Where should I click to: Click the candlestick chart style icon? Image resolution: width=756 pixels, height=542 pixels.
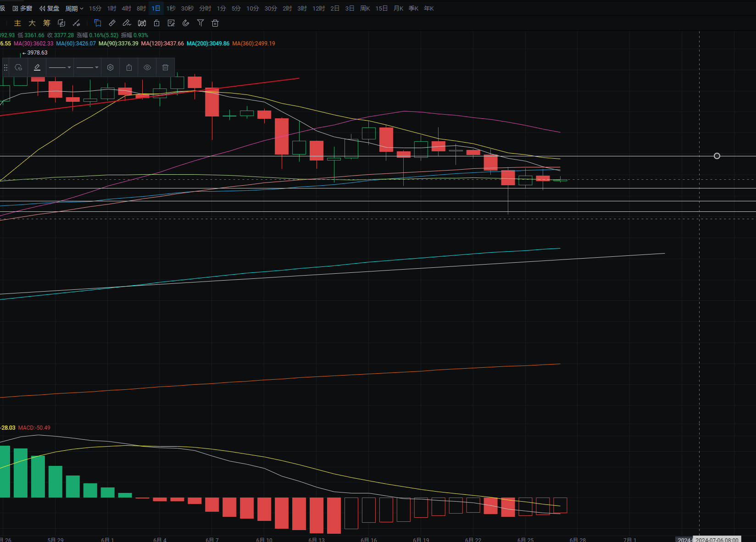(142, 23)
